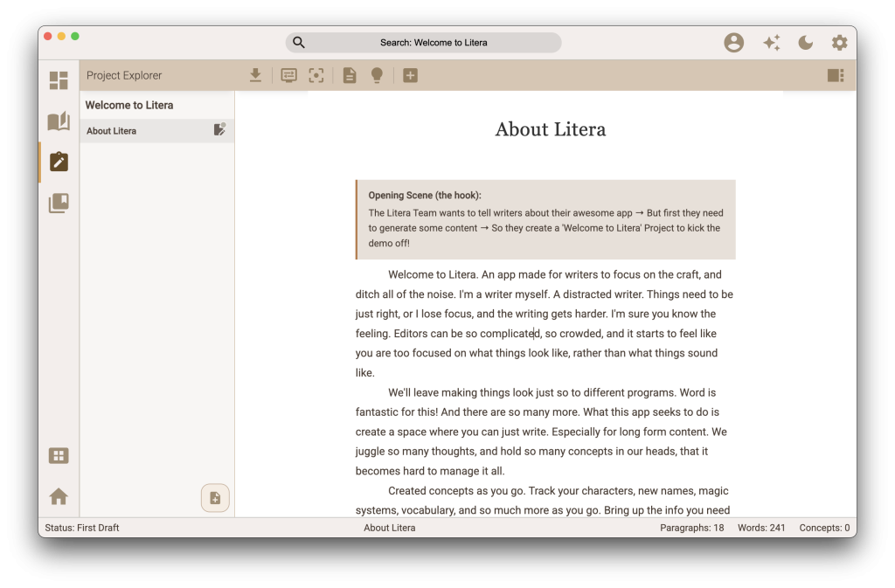Toggle the right side panel
This screenshot has width=895, height=588.
click(836, 75)
